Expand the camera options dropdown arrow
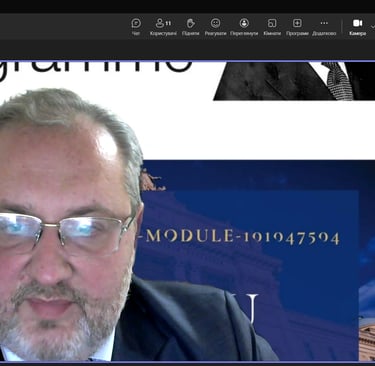Viewport: 375px width, 366px height. pos(372,26)
